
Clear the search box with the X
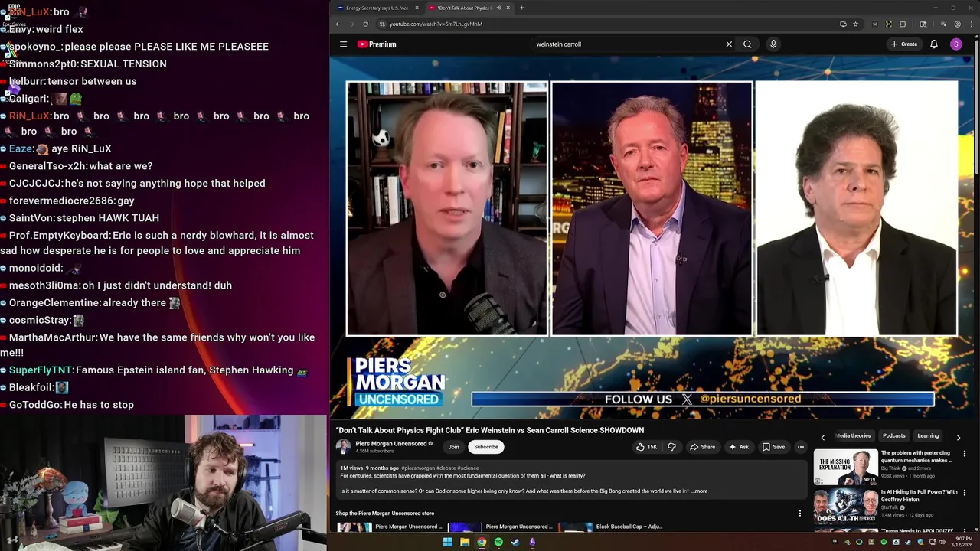coord(729,44)
